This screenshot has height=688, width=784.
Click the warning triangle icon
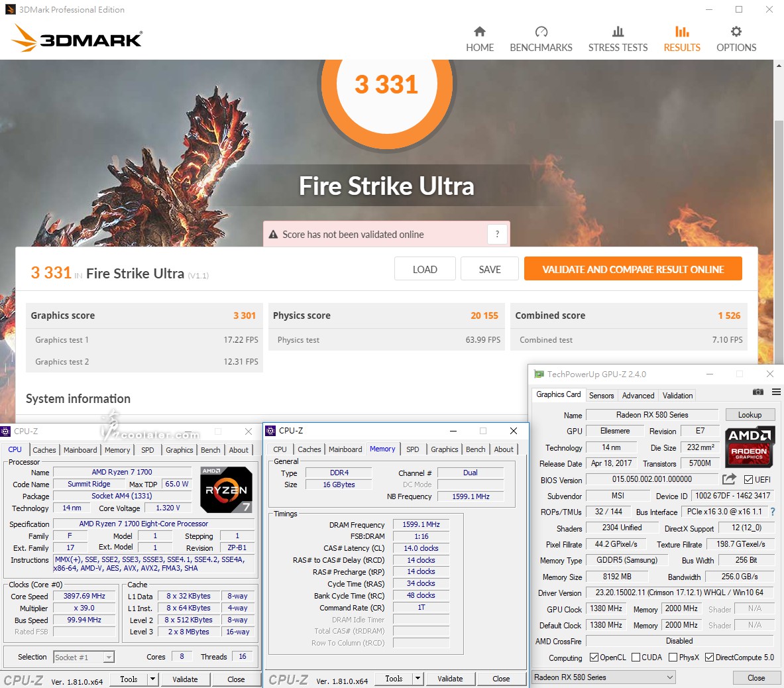(273, 235)
